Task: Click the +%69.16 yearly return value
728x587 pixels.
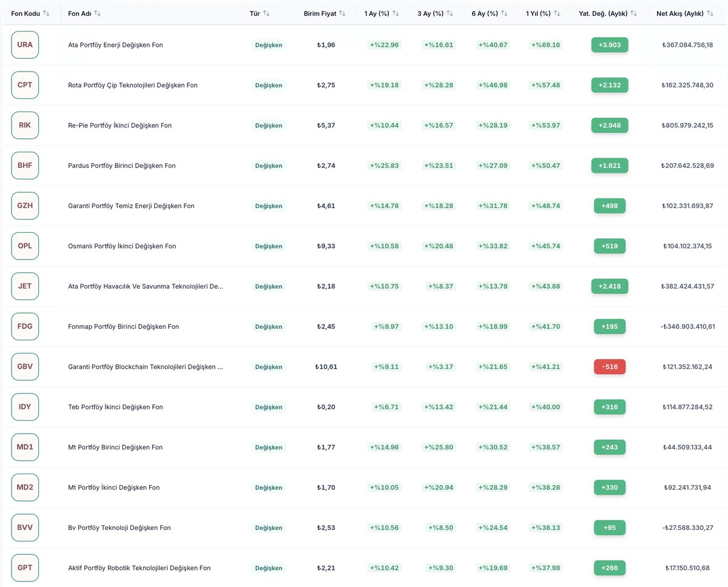Action: [545, 45]
